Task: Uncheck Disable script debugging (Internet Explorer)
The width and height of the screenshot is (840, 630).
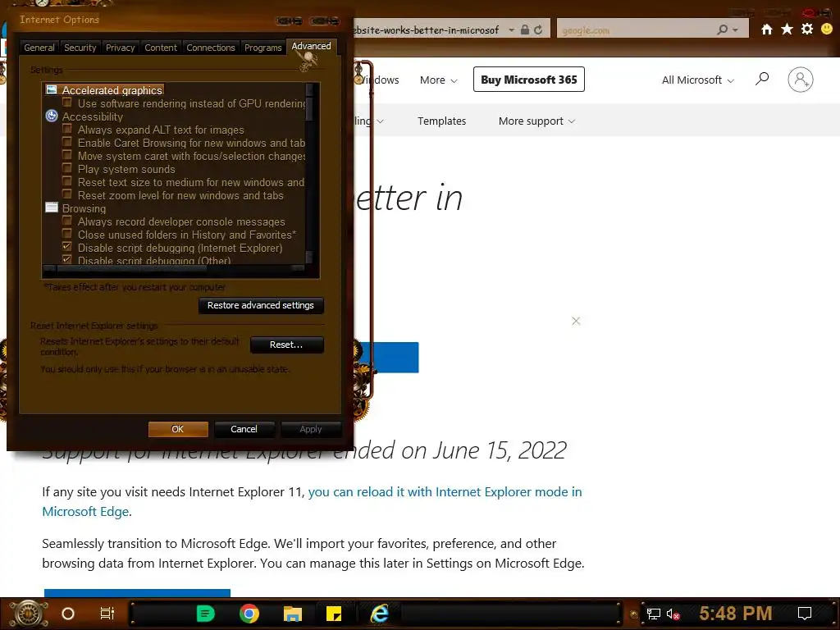Action: (67, 246)
